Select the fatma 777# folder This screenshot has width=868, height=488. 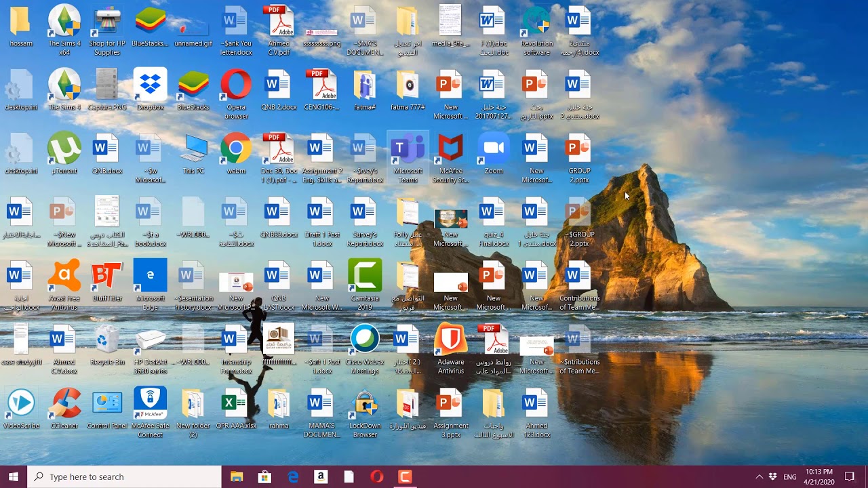[408, 90]
